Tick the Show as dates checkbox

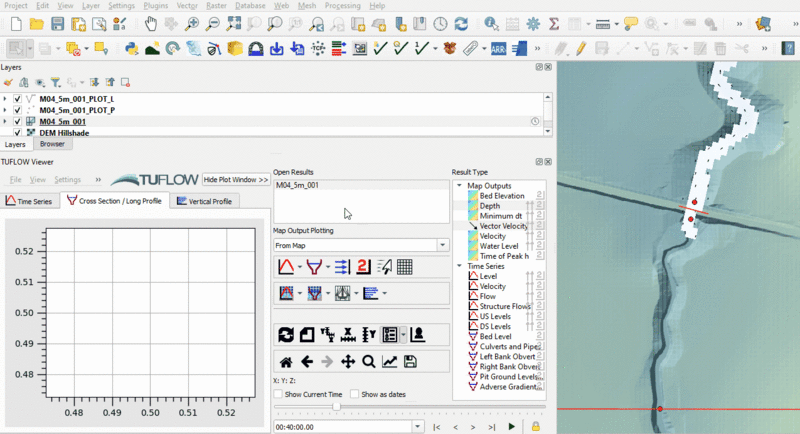(x=354, y=395)
